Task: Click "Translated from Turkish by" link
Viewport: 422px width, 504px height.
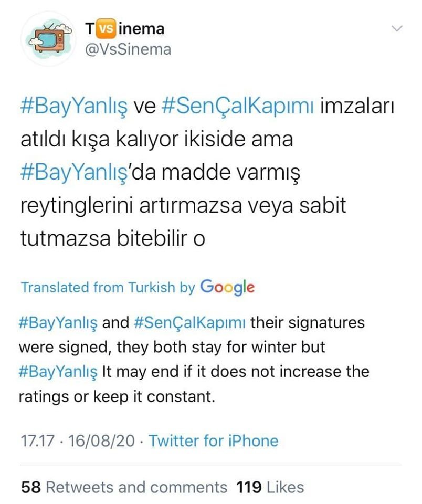Action: 108,287
